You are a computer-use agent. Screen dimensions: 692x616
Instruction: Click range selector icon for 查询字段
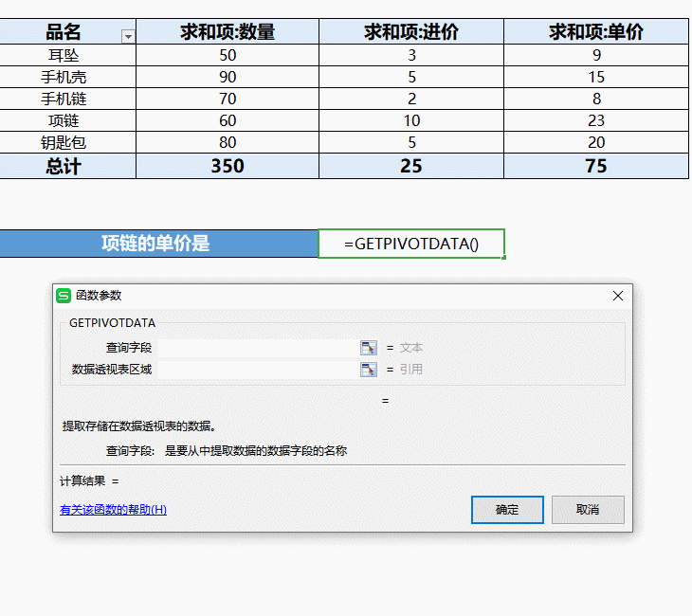point(369,348)
